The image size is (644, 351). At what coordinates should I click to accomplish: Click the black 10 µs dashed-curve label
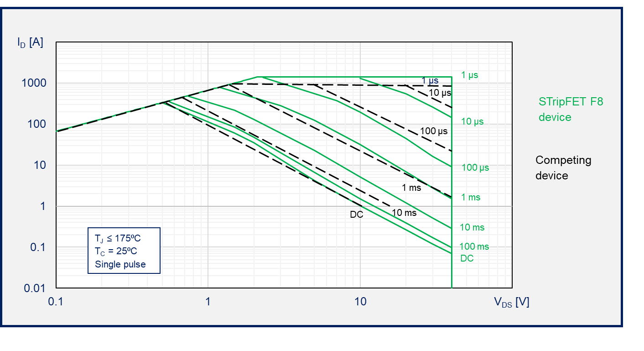(x=440, y=93)
